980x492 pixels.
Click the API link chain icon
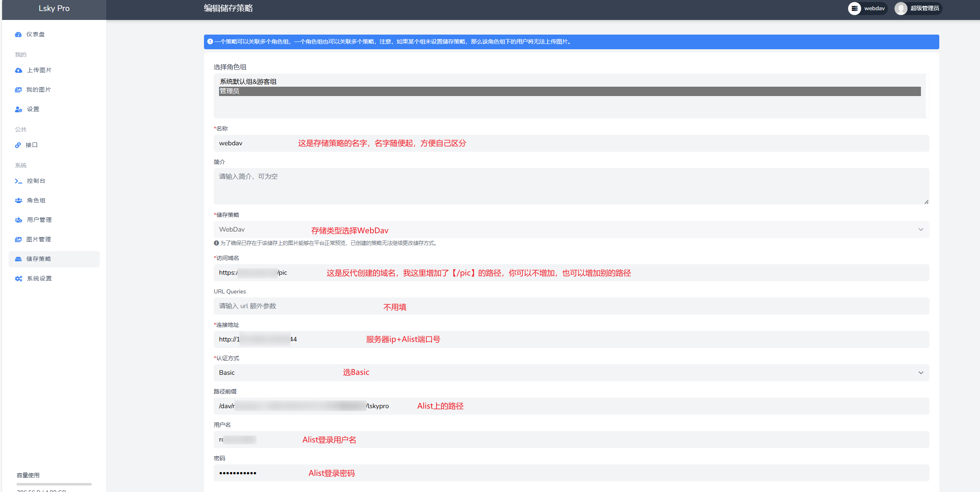pyautogui.click(x=18, y=145)
